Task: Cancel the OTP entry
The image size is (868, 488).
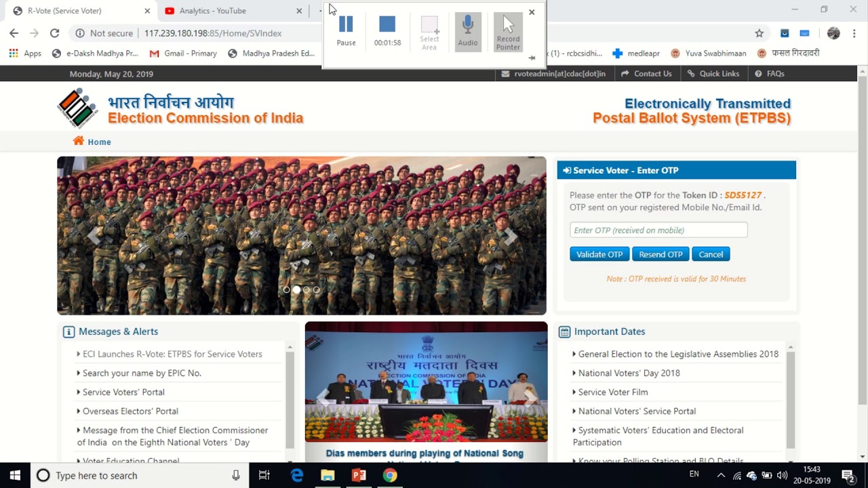Action: (x=711, y=254)
